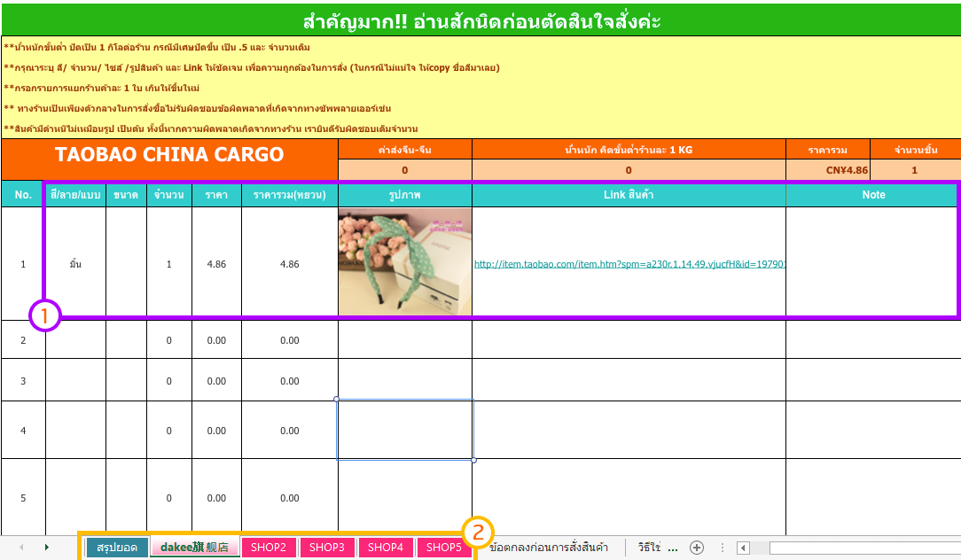
Task: Select the color cell containing มั้น
Action: (75, 264)
